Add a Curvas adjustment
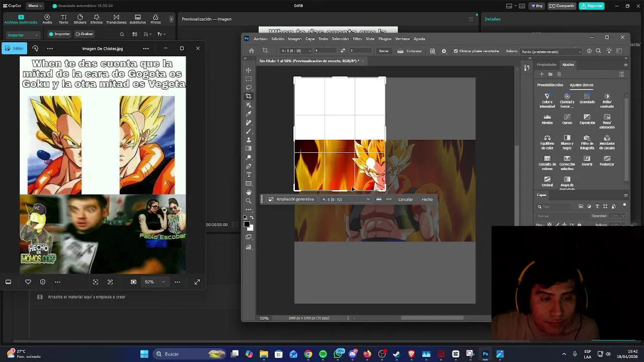 567,119
